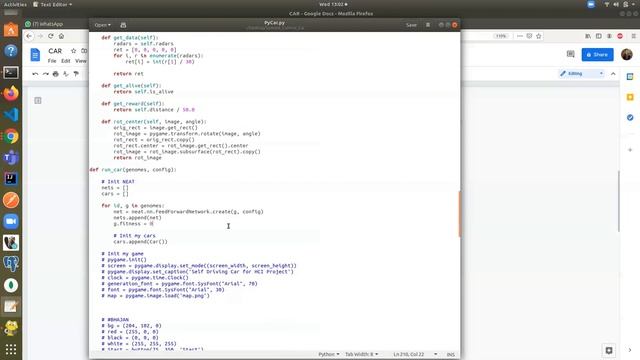
Task: Open the Python language selector in status bar
Action: (329, 354)
